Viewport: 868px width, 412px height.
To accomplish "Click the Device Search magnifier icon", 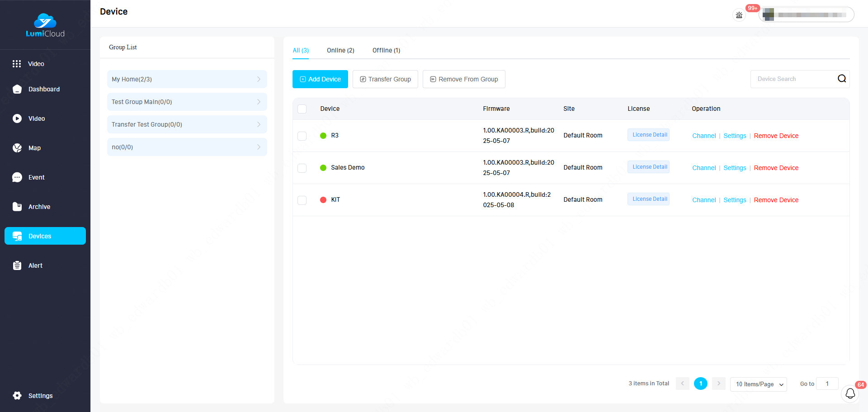I will coord(841,79).
